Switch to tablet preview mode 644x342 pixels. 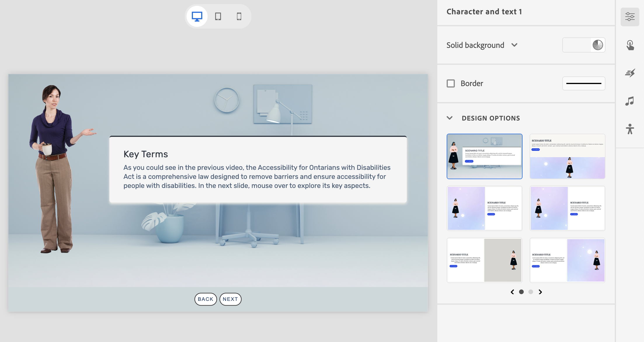[218, 16]
